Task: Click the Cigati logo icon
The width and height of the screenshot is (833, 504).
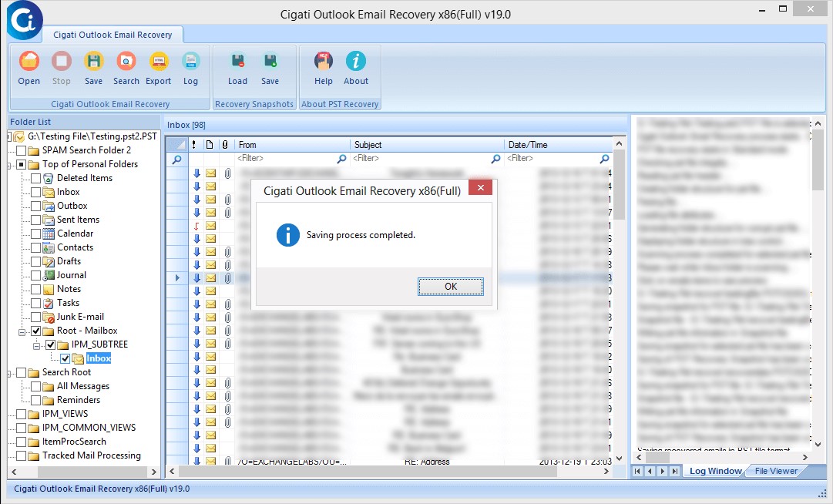Action: 25,20
